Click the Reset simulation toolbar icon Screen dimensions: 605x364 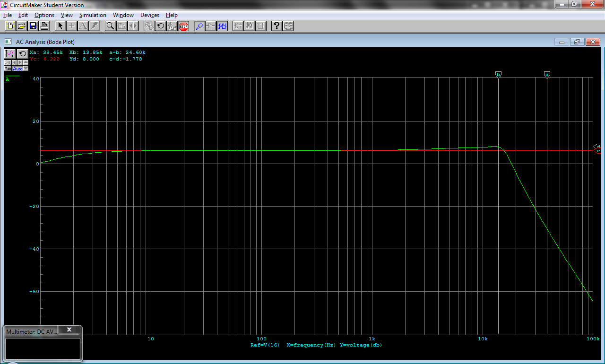161,26
